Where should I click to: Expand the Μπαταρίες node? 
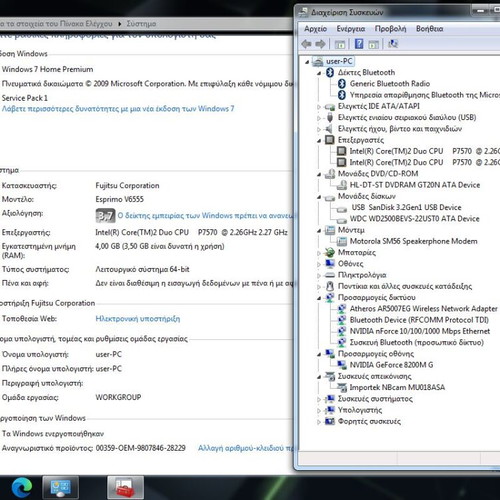tap(319, 253)
